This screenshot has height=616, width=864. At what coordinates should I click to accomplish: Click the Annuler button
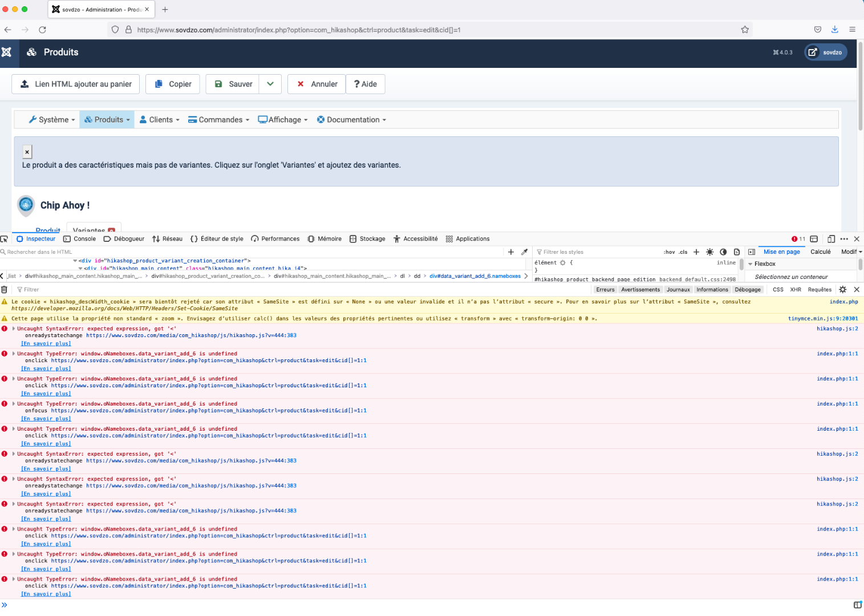pos(317,84)
